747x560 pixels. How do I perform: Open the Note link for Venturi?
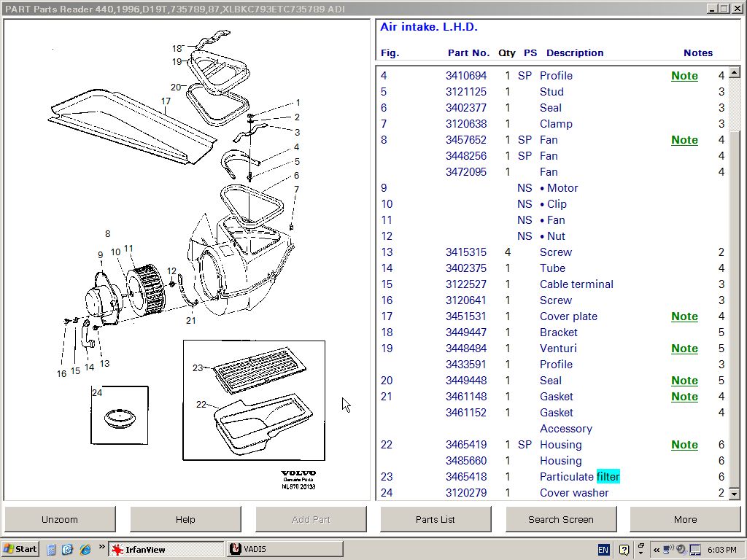684,349
